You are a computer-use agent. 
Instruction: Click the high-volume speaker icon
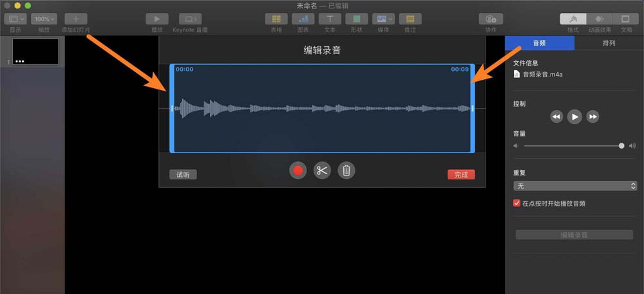[x=632, y=145]
